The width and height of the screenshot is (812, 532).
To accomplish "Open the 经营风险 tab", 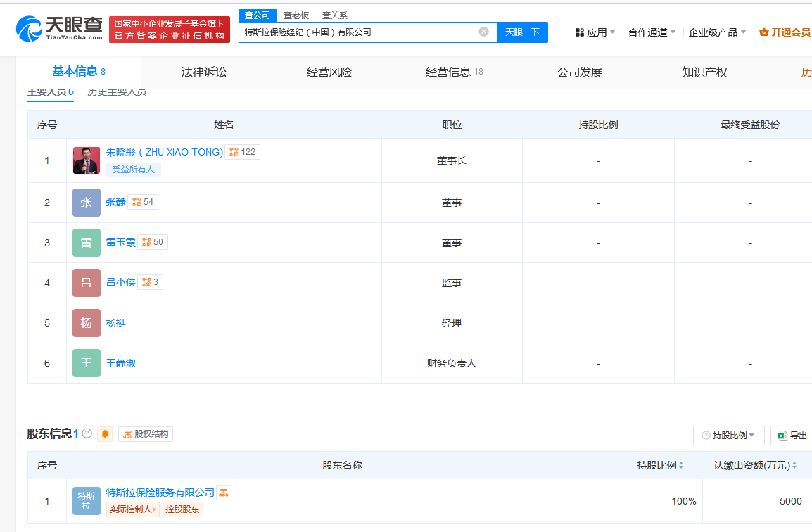I will point(329,72).
